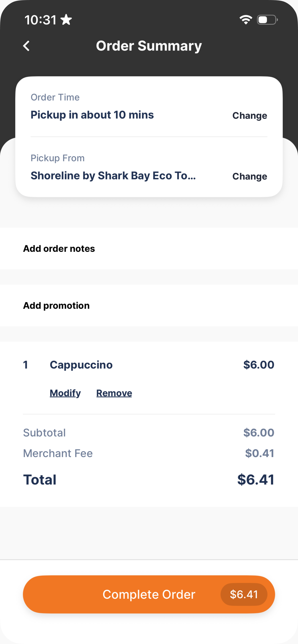
Task: Tap the Pickup in about 10 mins text
Action: tap(92, 115)
